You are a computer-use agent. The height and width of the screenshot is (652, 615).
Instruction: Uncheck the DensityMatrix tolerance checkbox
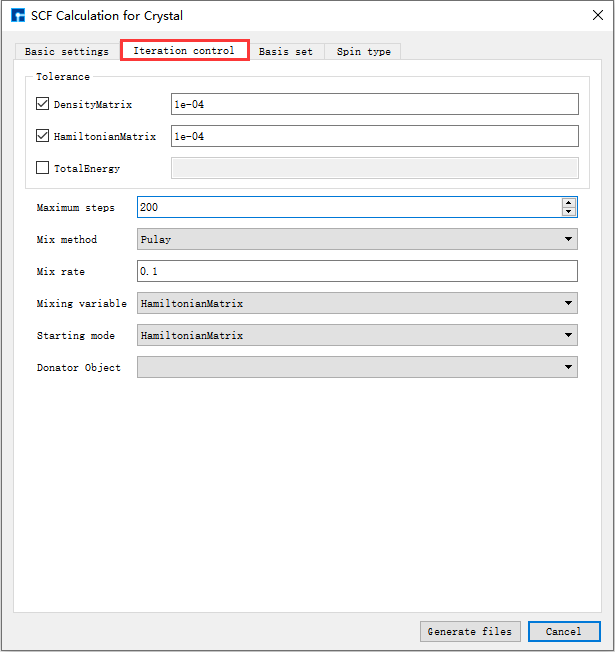click(43, 104)
